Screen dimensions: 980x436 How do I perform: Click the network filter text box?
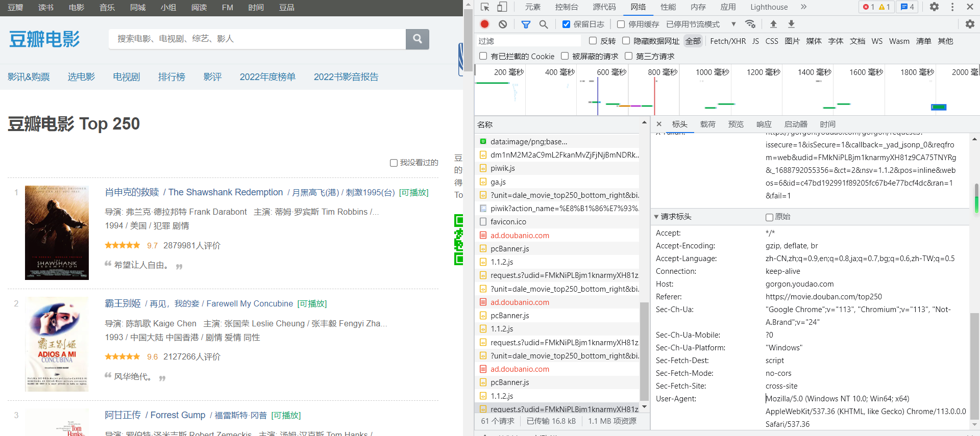528,41
